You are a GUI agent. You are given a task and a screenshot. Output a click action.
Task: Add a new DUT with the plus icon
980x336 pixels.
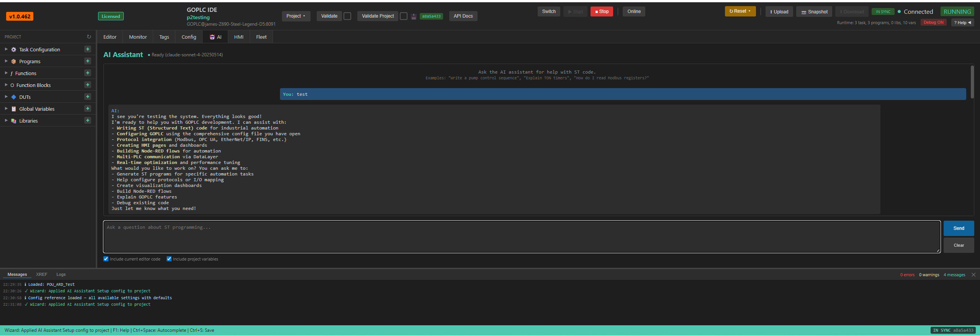88,97
